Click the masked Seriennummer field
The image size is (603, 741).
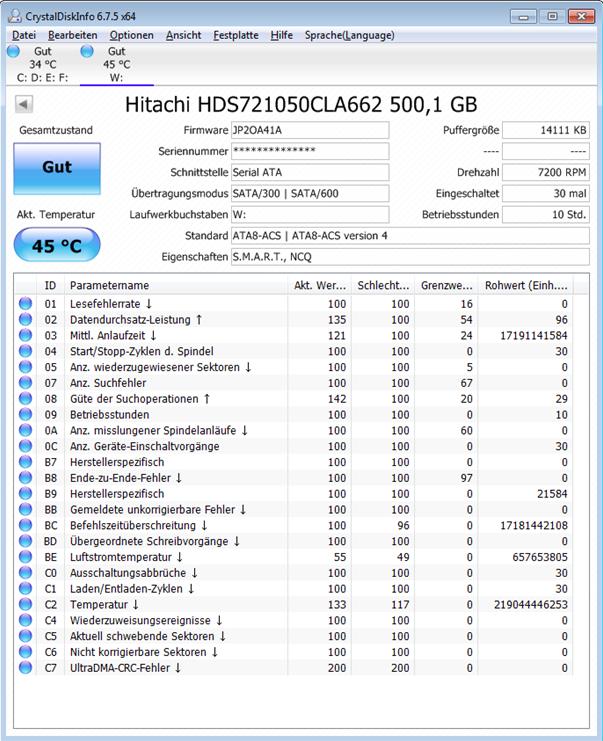pos(310,151)
